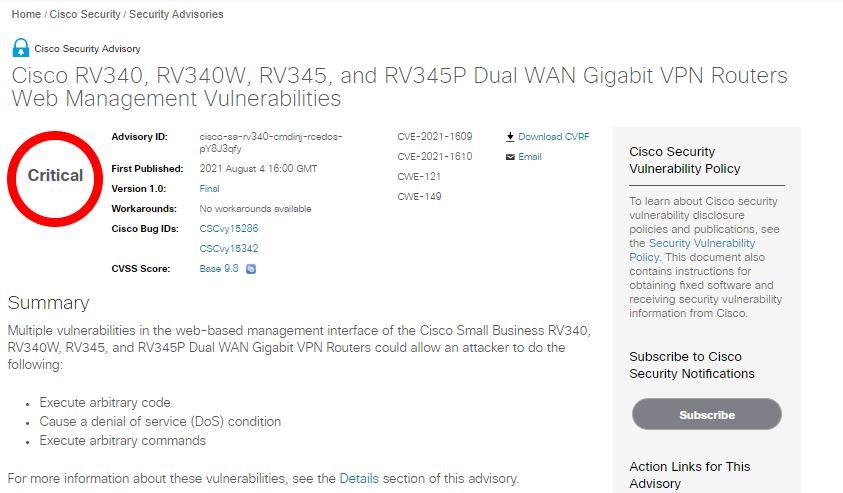The height and width of the screenshot is (493, 843).
Task: Click the red Critical severity ring
Action: [x=55, y=178]
